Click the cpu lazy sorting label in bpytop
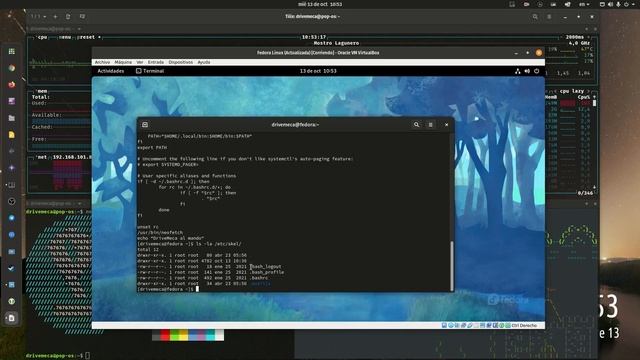Viewport: 640px width, 360px height. click(x=572, y=91)
